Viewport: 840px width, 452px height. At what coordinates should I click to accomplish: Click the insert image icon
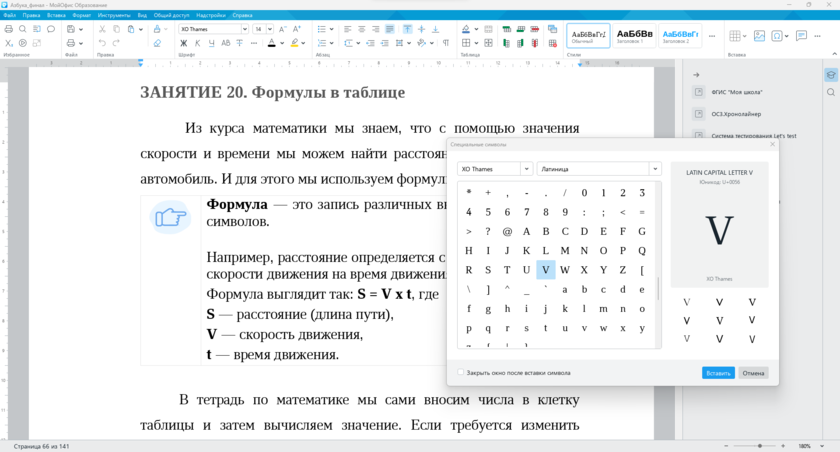pyautogui.click(x=760, y=36)
